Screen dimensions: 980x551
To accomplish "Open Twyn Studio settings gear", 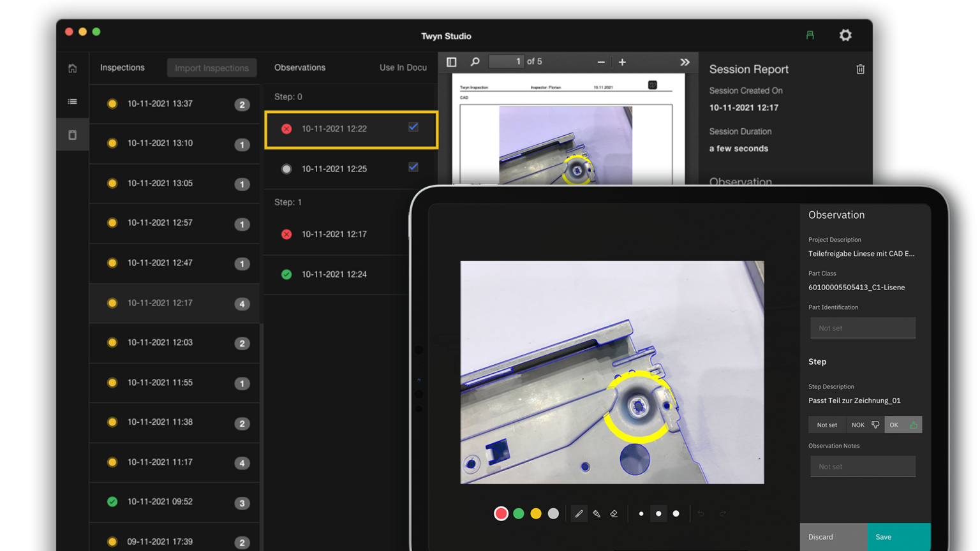I will 845,36.
